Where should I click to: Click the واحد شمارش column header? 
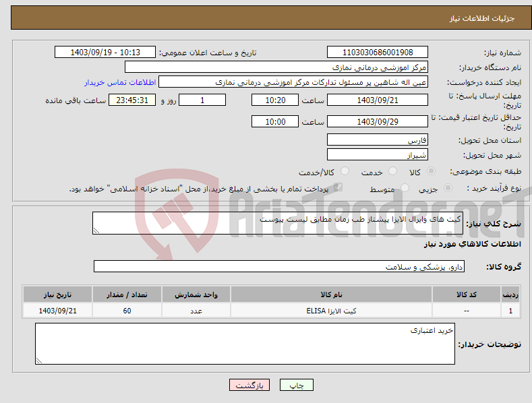click(x=196, y=294)
